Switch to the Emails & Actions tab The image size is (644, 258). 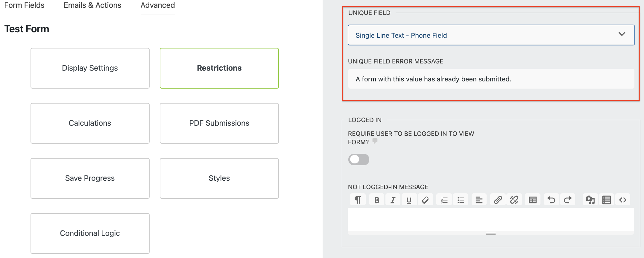point(92,5)
